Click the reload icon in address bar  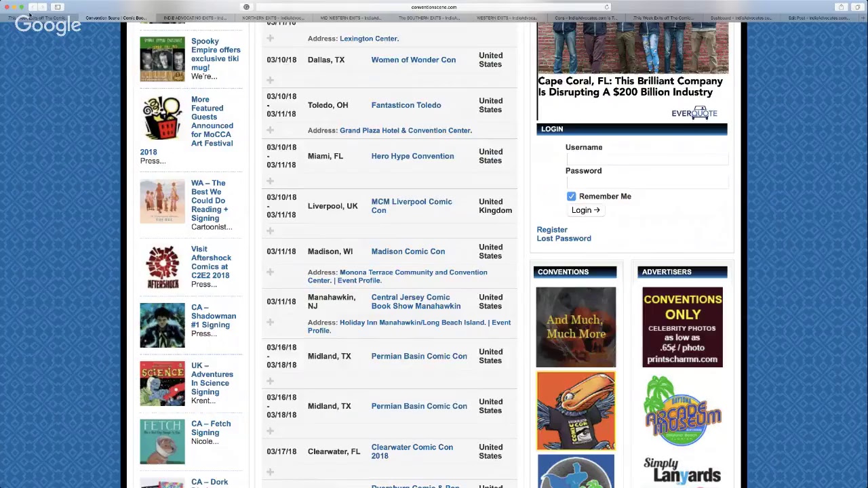pyautogui.click(x=607, y=7)
